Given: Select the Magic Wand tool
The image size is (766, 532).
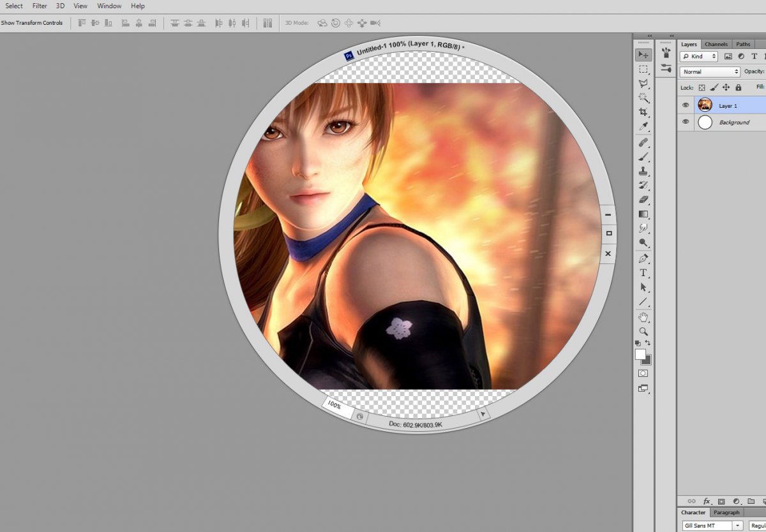Looking at the screenshot, I should [643, 98].
